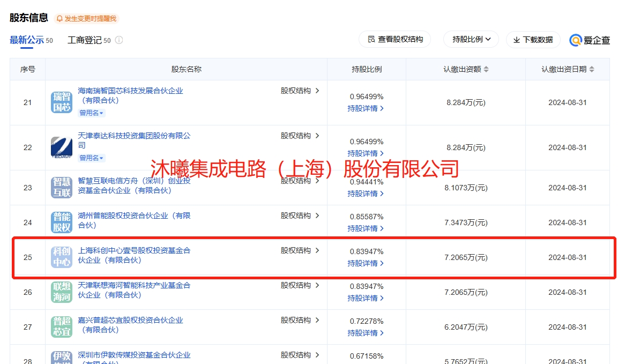Screen dimensions: 625x364
Task: View 持股详情 for row 25
Action: 366,264
